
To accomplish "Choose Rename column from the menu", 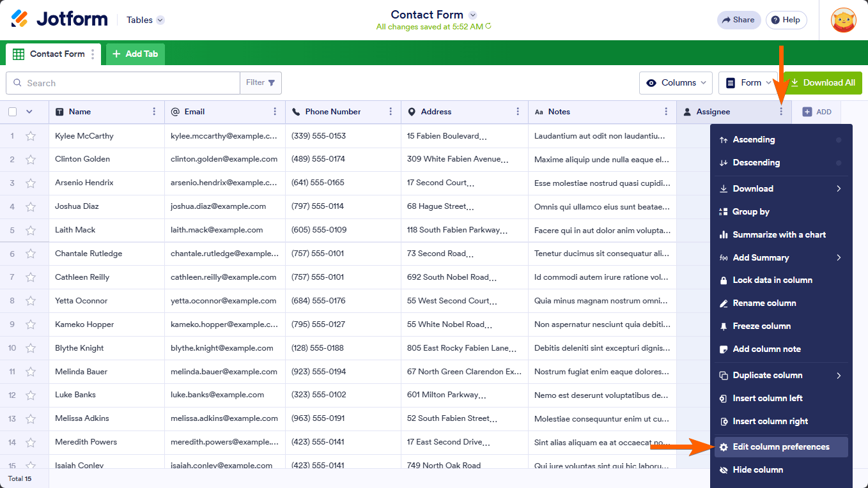I will 764,303.
